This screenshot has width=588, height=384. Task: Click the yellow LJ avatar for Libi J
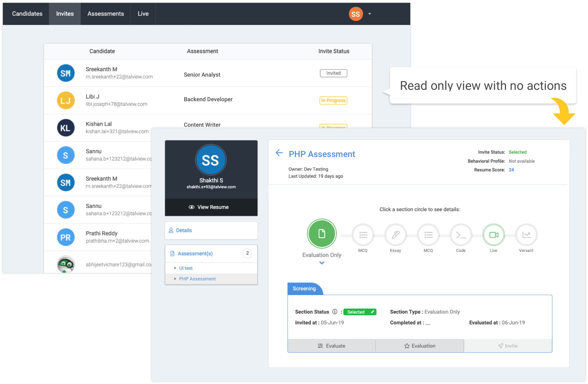click(x=66, y=100)
